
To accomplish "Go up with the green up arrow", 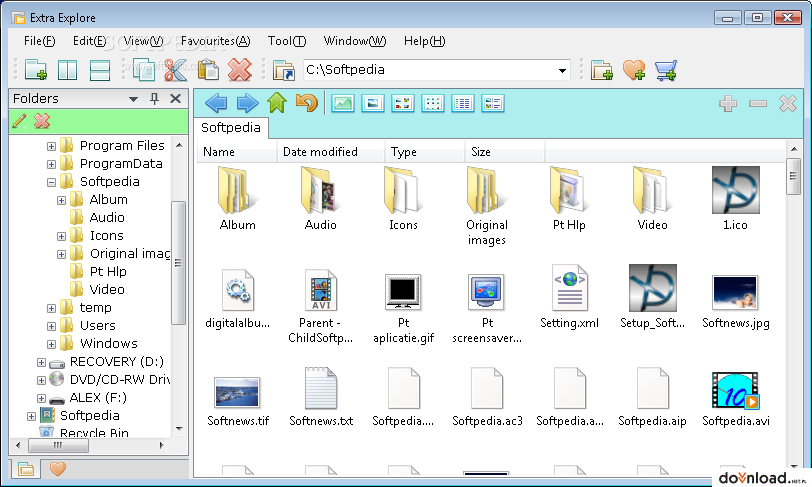I will [x=277, y=103].
